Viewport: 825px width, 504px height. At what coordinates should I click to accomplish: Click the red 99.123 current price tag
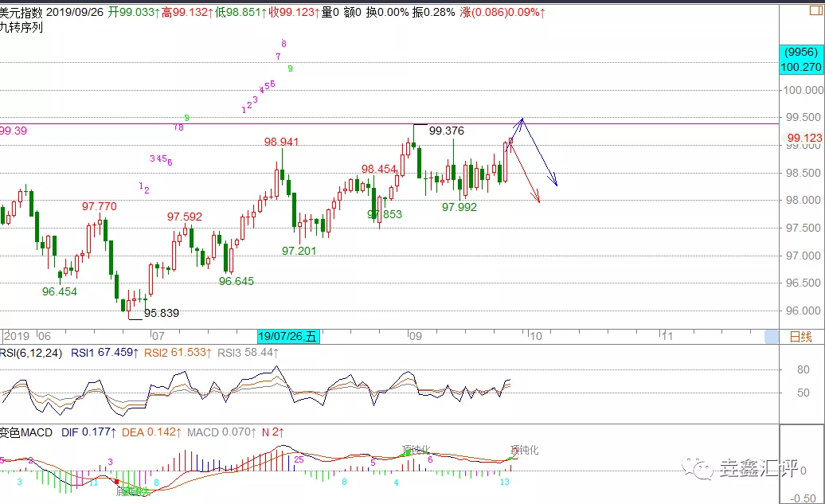click(804, 138)
